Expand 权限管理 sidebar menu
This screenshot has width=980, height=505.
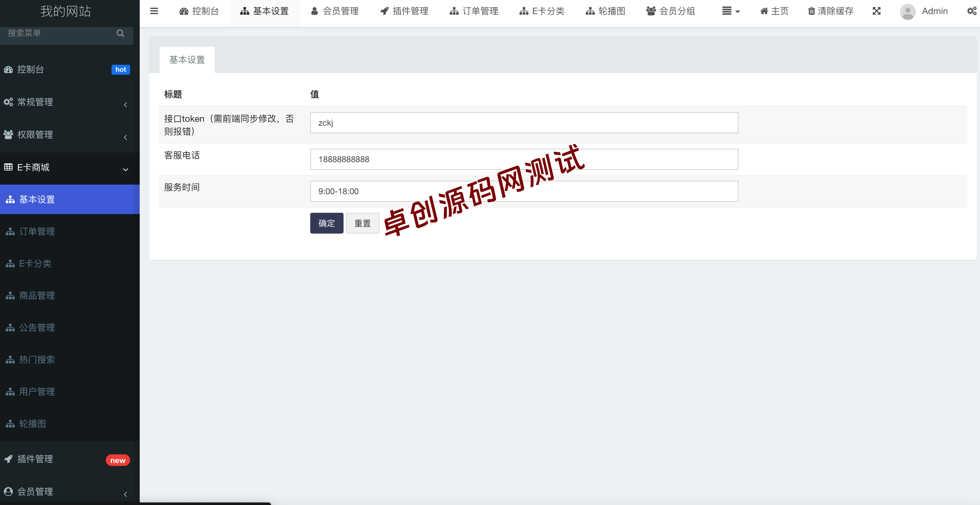click(70, 135)
